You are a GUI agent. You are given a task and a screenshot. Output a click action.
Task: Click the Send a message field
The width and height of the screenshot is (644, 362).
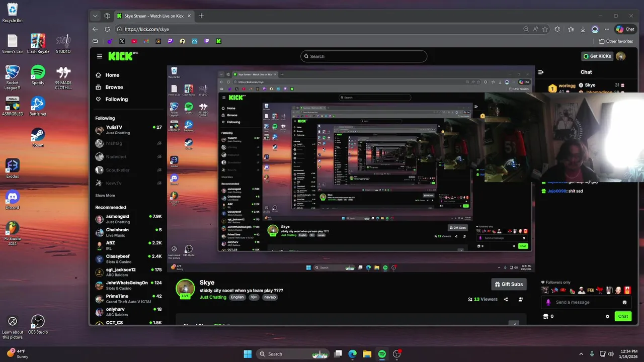pyautogui.click(x=586, y=302)
